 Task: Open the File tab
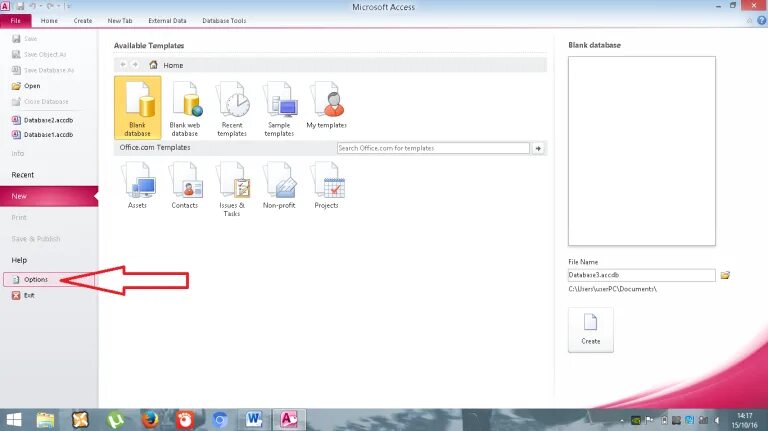[x=16, y=21]
